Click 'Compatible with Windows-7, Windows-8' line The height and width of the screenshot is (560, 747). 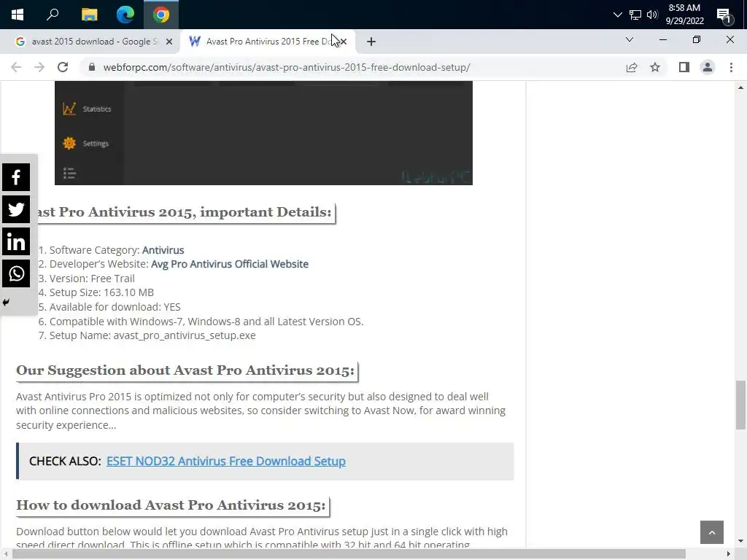pos(206,322)
